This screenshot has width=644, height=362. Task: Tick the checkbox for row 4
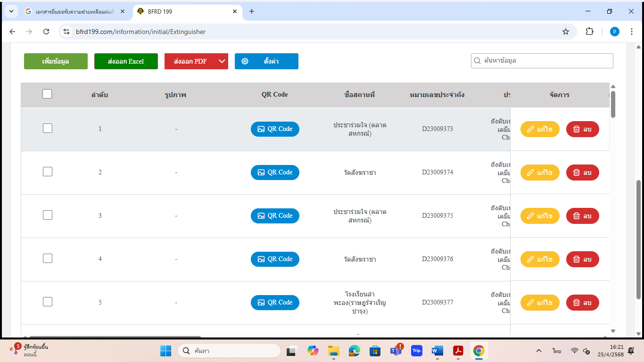pos(47,258)
